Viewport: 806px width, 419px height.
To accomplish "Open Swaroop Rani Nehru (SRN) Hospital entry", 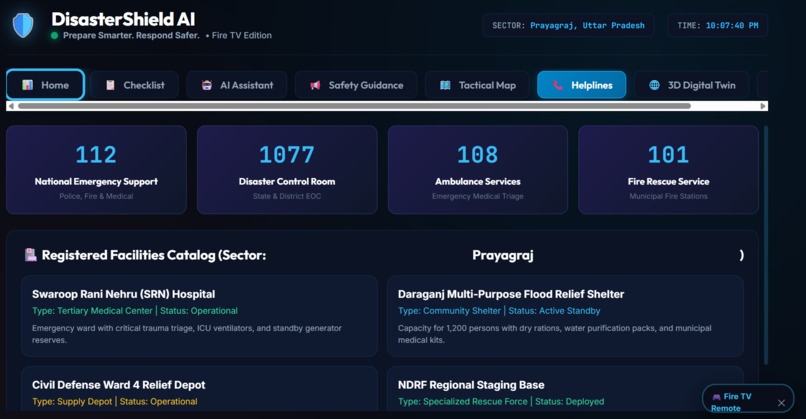I will point(199,316).
